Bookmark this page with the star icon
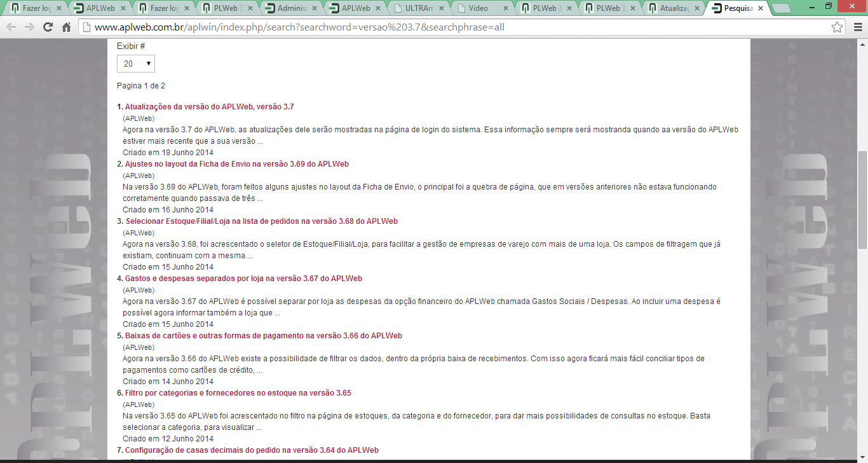The width and height of the screenshot is (868, 463). coord(837,27)
